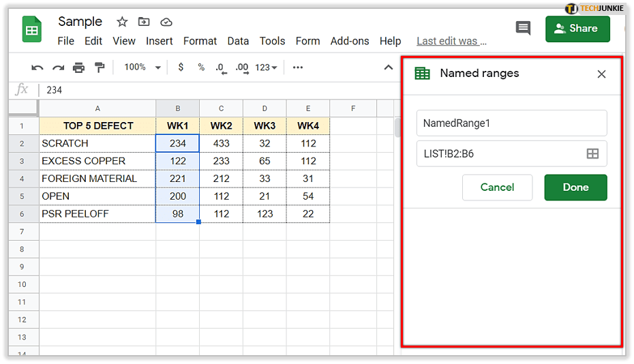Image resolution: width=634 pixels, height=364 pixels.
Task: Click the redo arrow in toolbar
Action: coord(58,67)
